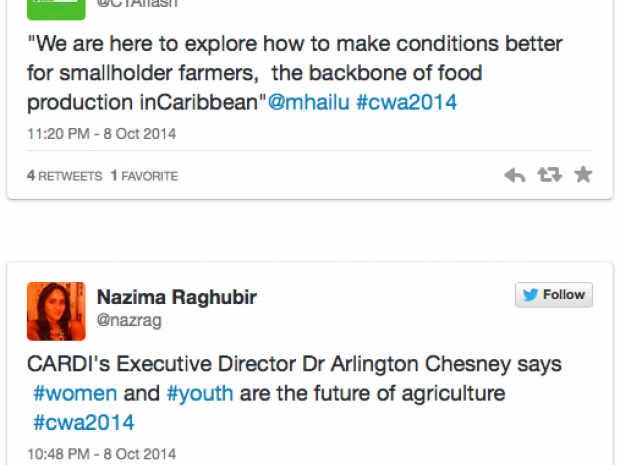This screenshot has width=620, height=465.
Task: Click the green CTAflash avatar
Action: [54, 8]
